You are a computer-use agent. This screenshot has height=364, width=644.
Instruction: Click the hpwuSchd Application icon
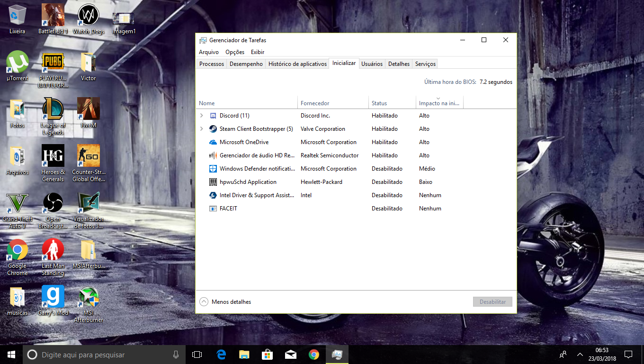[213, 182]
